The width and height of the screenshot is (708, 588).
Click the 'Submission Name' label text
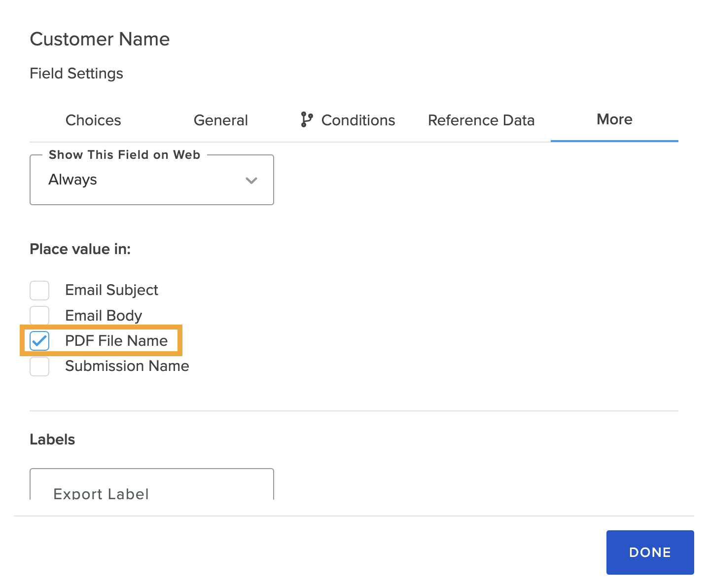[127, 366]
